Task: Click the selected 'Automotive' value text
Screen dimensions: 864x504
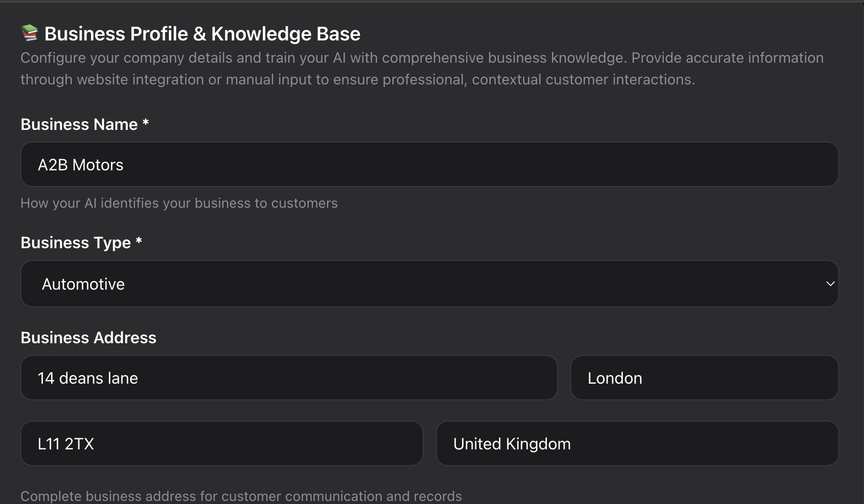Action: [x=83, y=284]
